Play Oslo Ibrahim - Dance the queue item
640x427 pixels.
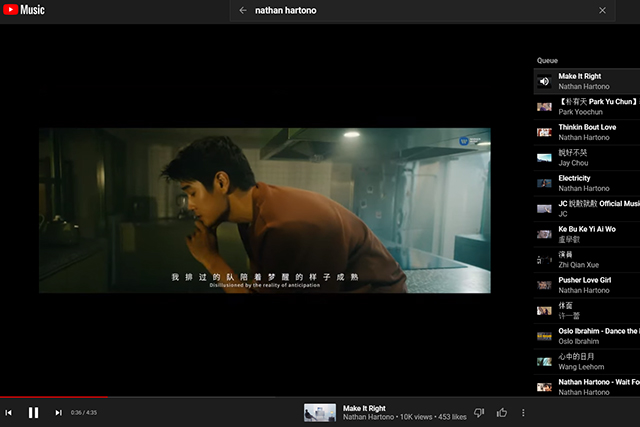(x=587, y=336)
